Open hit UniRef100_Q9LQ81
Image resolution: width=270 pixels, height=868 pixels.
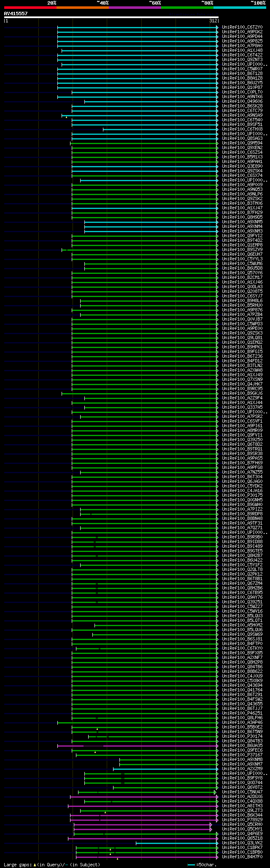pyautogui.click(x=242, y=338)
